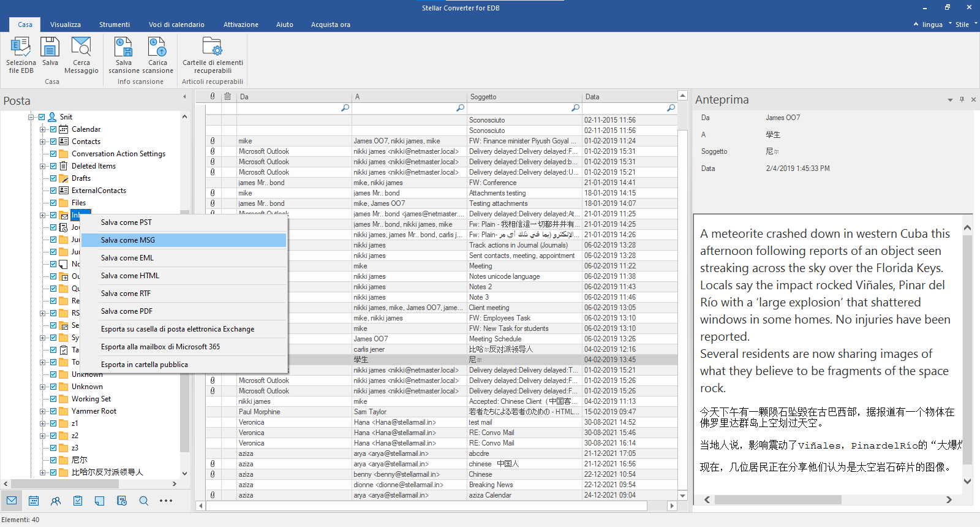The height and width of the screenshot is (527, 980).
Task: Click the search magnifier in bottom bar
Action: coord(144,501)
